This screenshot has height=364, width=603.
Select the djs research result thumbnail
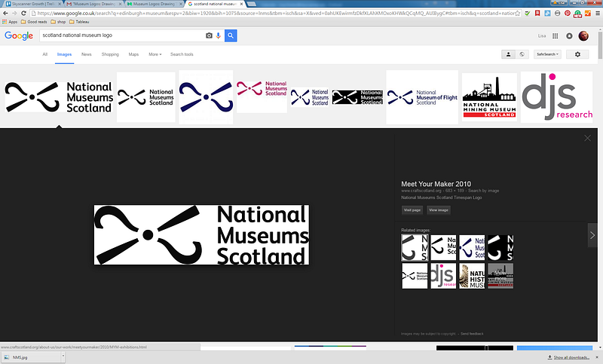point(556,97)
